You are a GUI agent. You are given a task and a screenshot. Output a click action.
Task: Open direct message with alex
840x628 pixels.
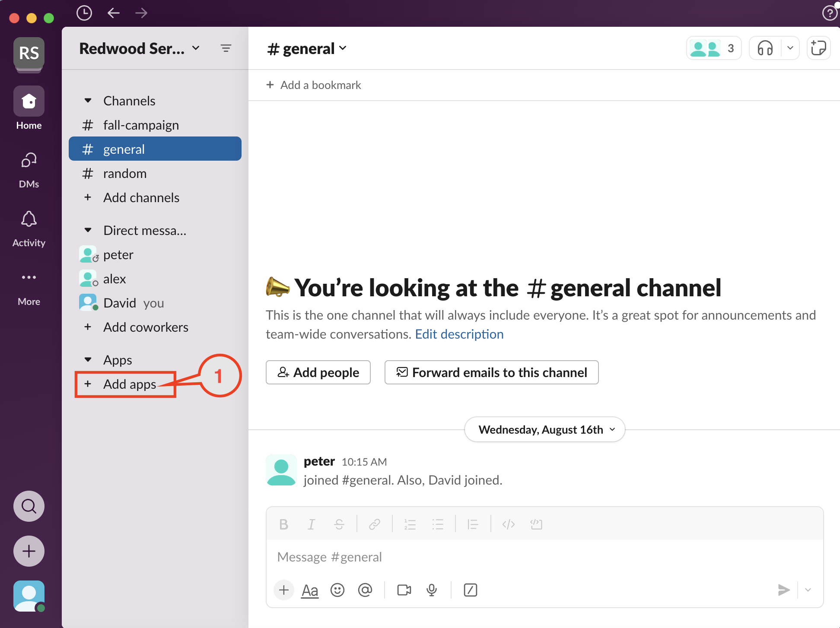coord(155,279)
